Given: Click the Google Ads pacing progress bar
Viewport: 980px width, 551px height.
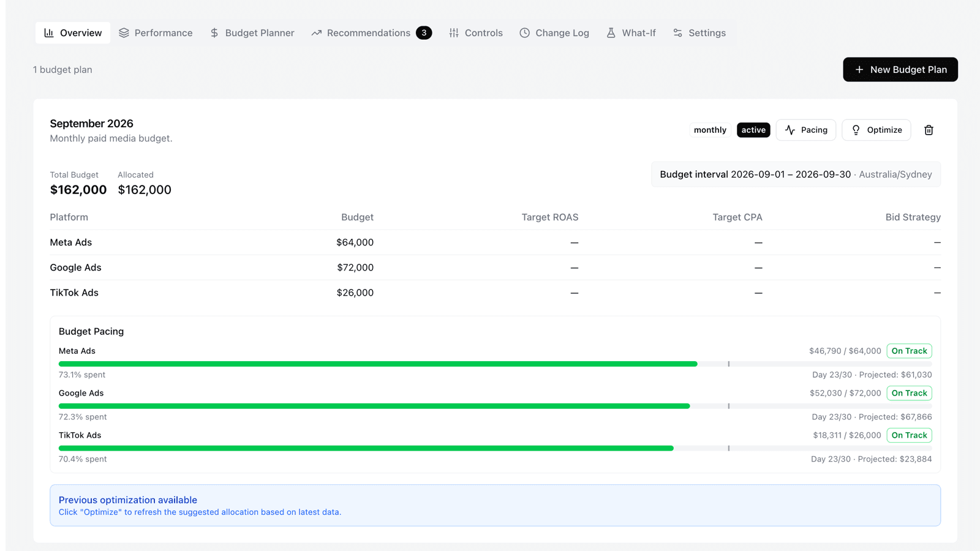Looking at the screenshot, I should click(x=495, y=406).
